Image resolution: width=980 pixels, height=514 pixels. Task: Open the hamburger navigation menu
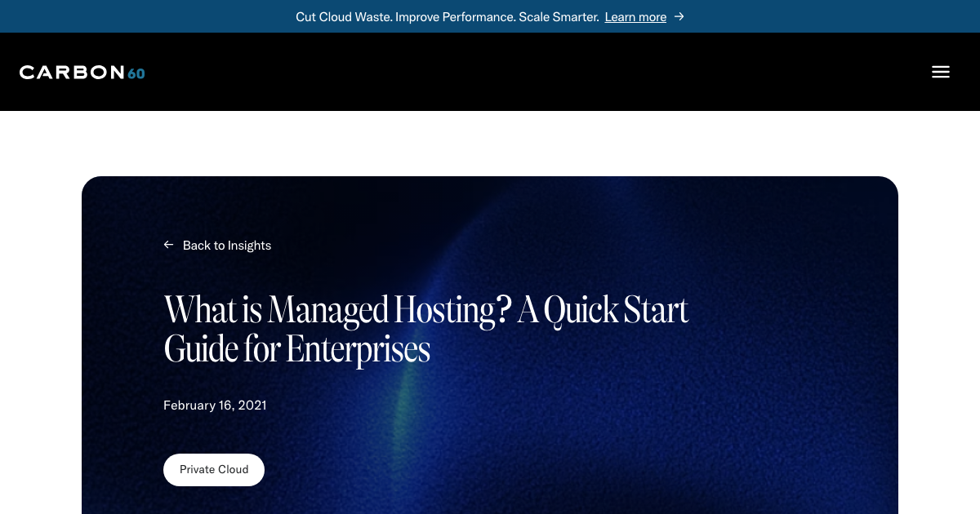(941, 72)
